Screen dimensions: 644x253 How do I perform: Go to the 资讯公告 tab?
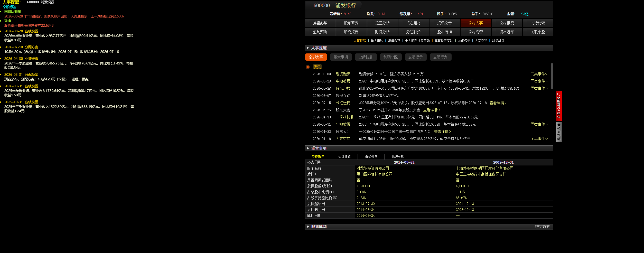pyautogui.click(x=445, y=23)
